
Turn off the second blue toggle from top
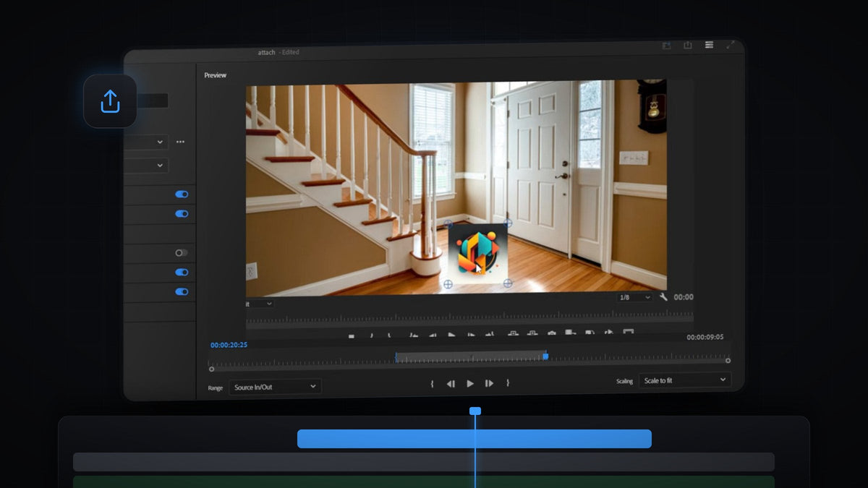[x=182, y=214]
